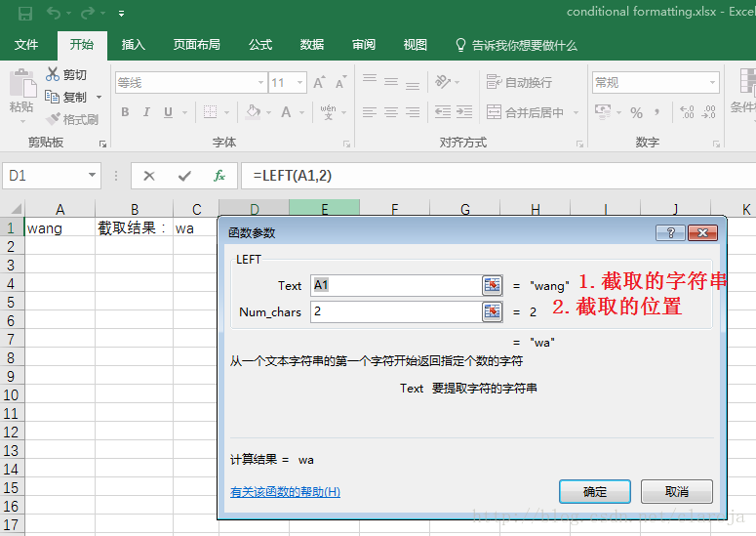Click the comma style icon
Screen dimensions: 756x536
click(657, 112)
